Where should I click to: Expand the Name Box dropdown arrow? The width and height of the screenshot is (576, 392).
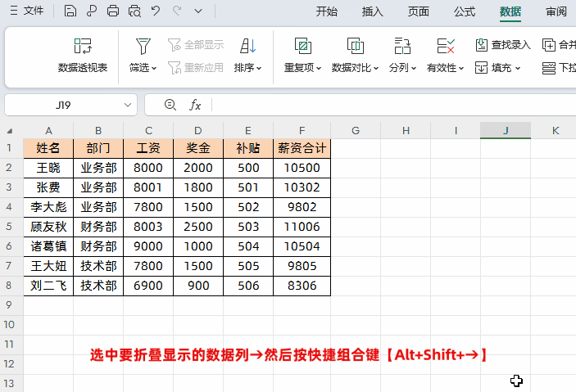[x=128, y=105]
